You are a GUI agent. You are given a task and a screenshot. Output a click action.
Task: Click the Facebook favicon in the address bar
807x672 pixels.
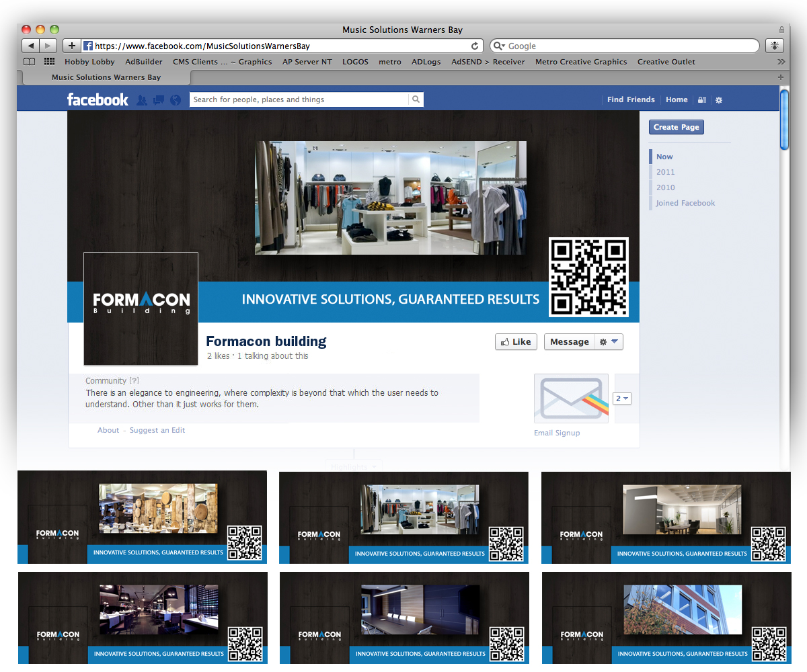tap(87, 46)
